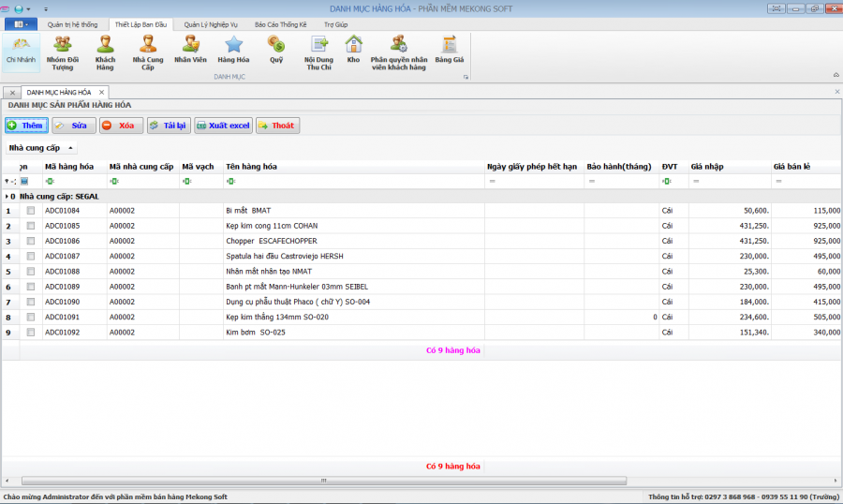Click the quick access globe icon
The width and height of the screenshot is (843, 504).
click(x=19, y=8)
